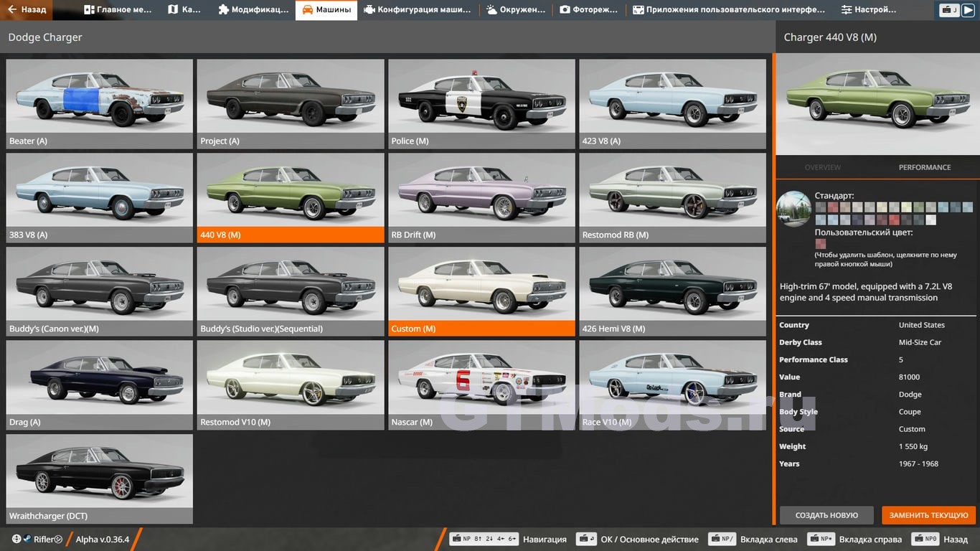Select the Машины tab
The width and height of the screenshot is (980, 551).
tap(326, 10)
